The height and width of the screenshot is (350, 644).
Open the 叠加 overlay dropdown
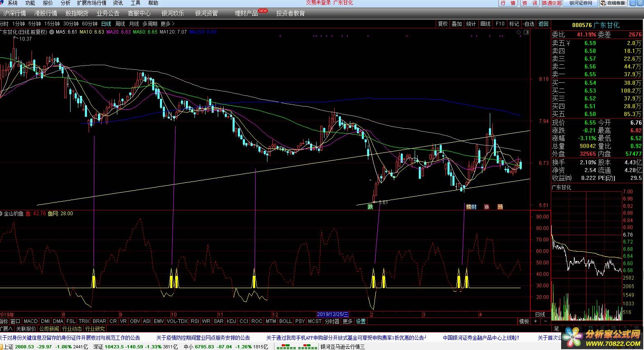tap(457, 24)
